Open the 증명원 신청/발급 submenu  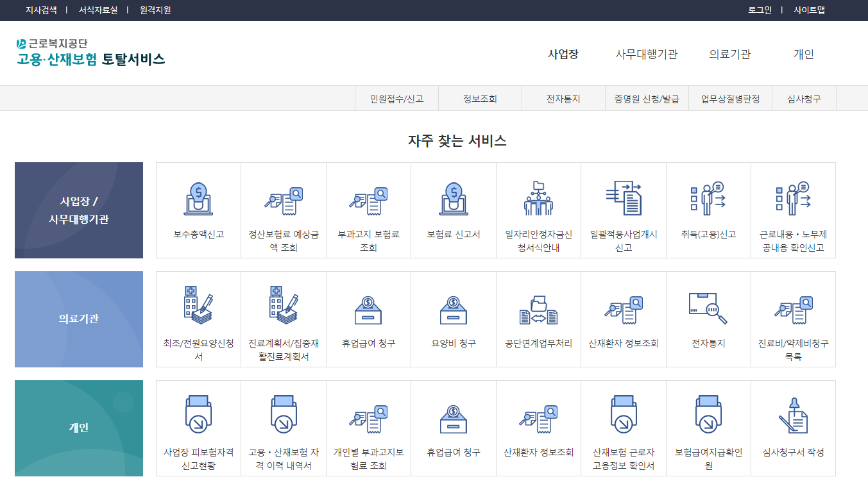(x=647, y=99)
